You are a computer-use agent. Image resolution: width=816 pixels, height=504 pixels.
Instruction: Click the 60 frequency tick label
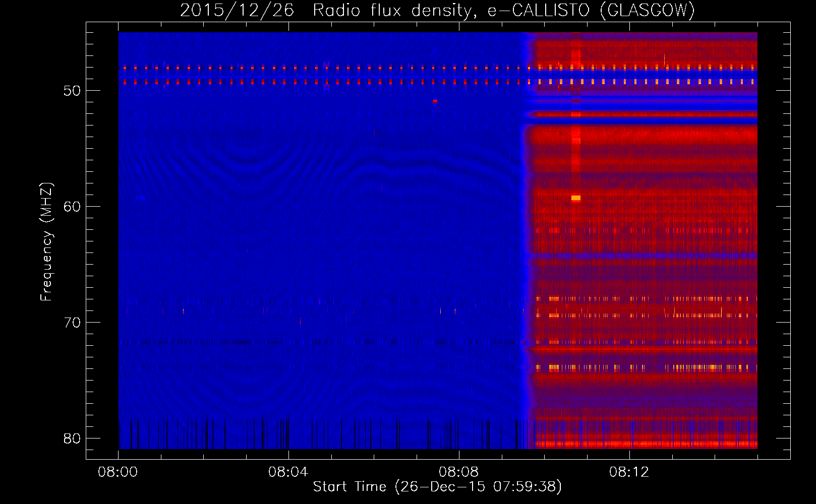[72, 207]
